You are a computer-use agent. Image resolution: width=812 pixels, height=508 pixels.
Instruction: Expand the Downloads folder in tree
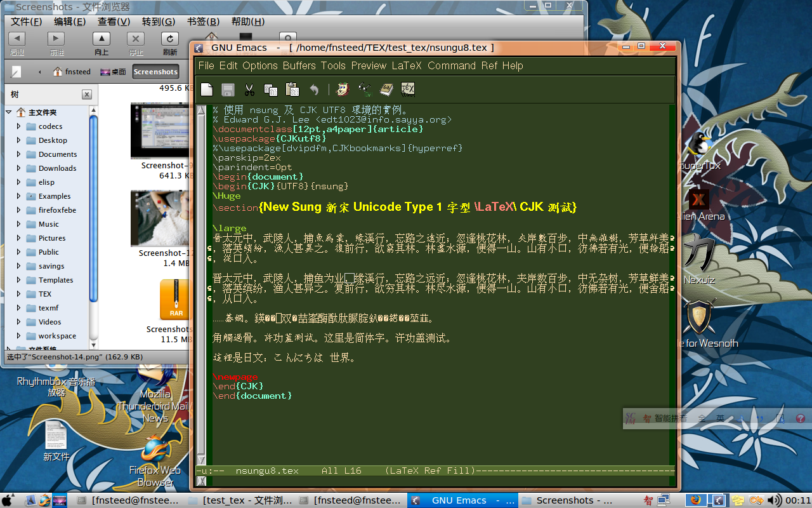19,168
